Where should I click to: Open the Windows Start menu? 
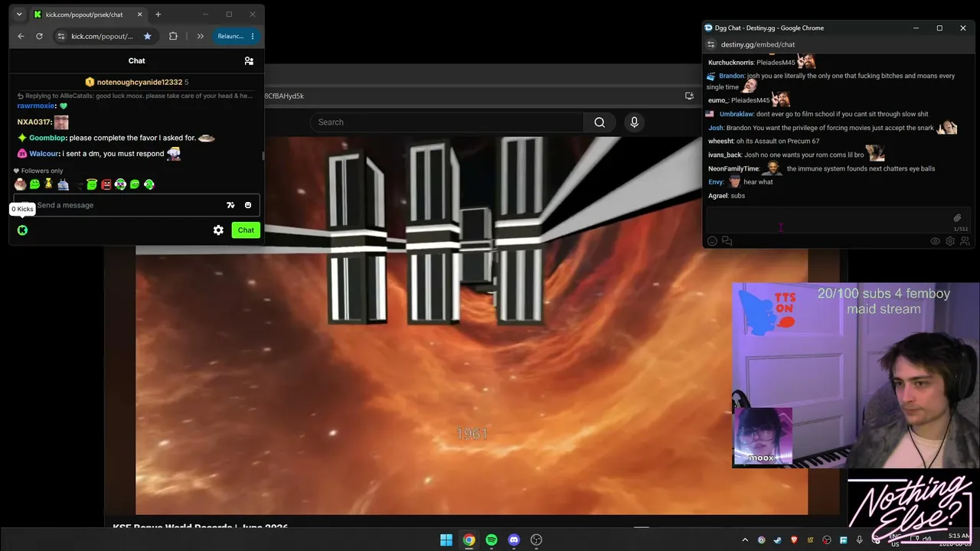pyautogui.click(x=446, y=540)
